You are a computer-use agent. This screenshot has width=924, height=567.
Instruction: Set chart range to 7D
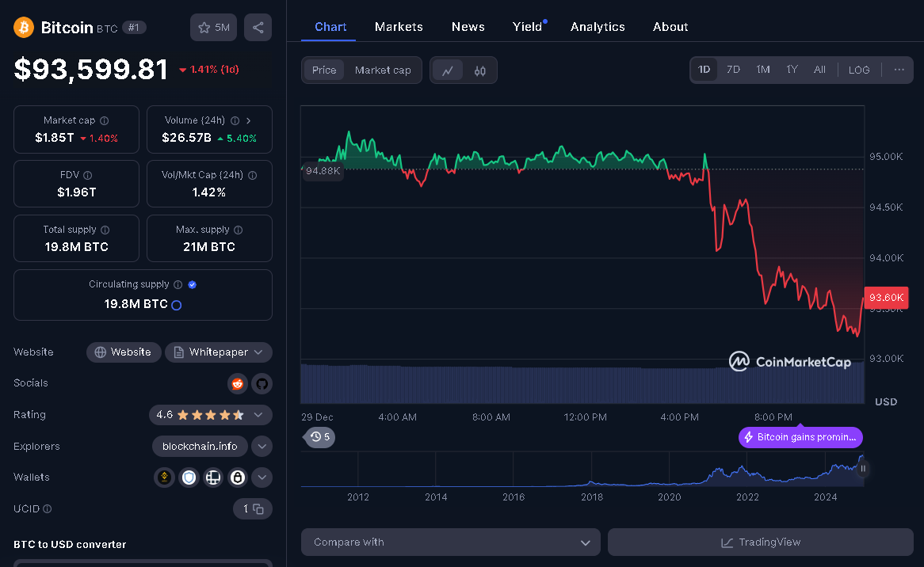click(733, 70)
